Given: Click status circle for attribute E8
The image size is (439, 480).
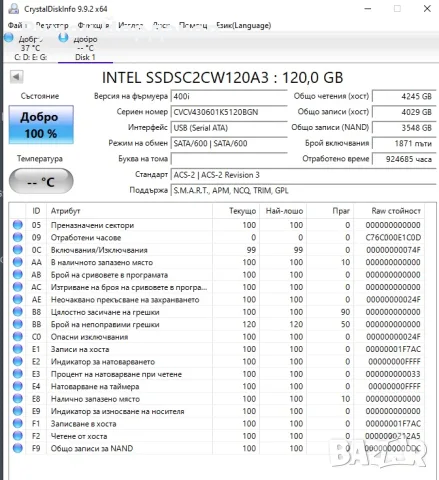Looking at the screenshot, I should (18, 399).
